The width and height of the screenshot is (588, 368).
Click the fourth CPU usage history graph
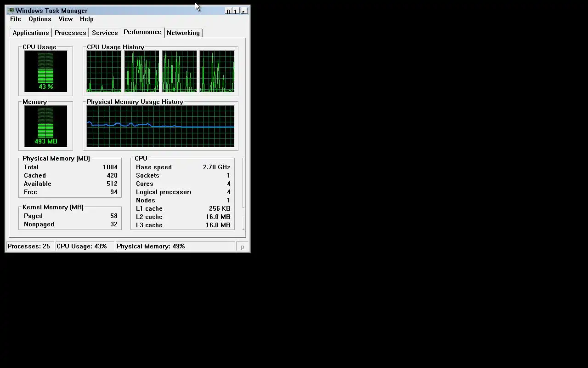217,71
